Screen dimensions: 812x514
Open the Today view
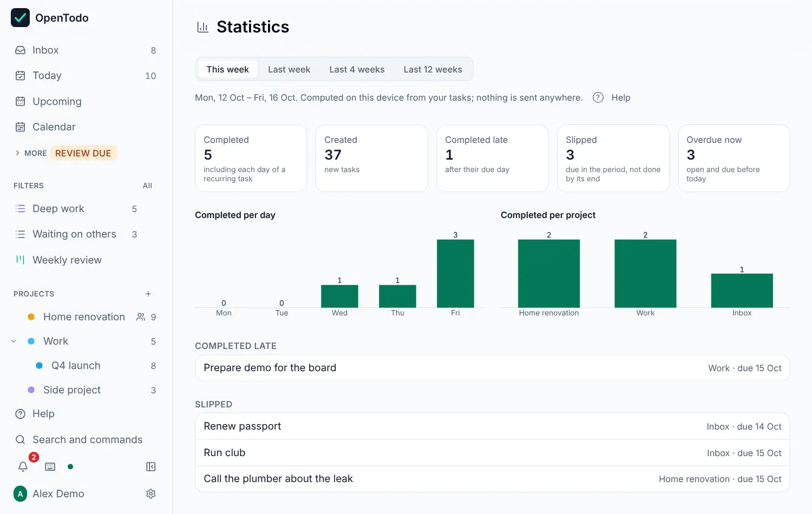86,76
